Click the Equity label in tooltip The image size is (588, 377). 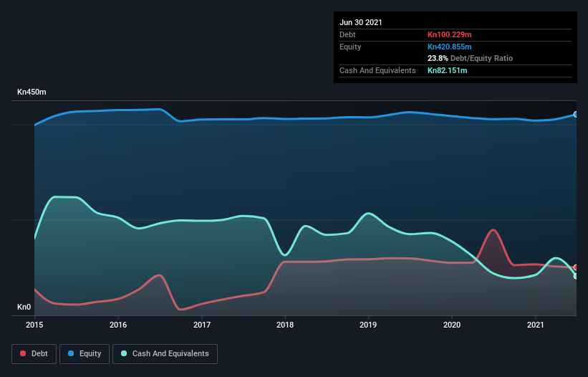point(350,47)
